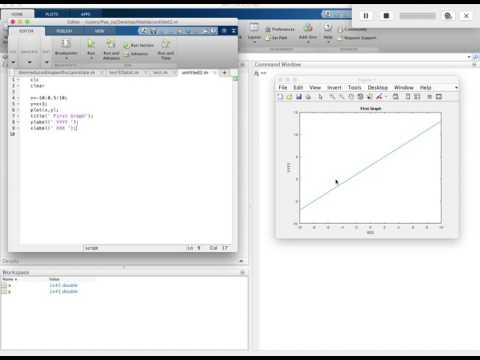Viewport: 480px width, 360px height.
Task: Select the Data Cursor tool in figure toolbar
Action: (369, 97)
